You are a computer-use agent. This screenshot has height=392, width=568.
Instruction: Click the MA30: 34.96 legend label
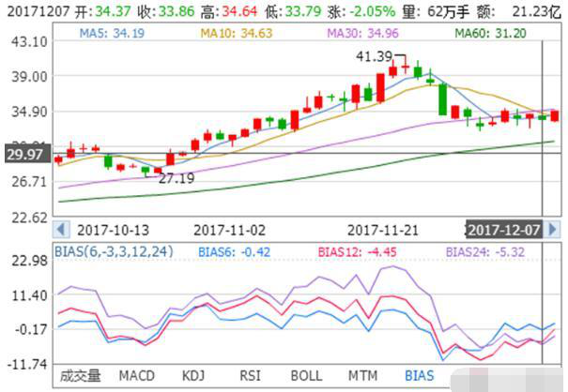(359, 34)
